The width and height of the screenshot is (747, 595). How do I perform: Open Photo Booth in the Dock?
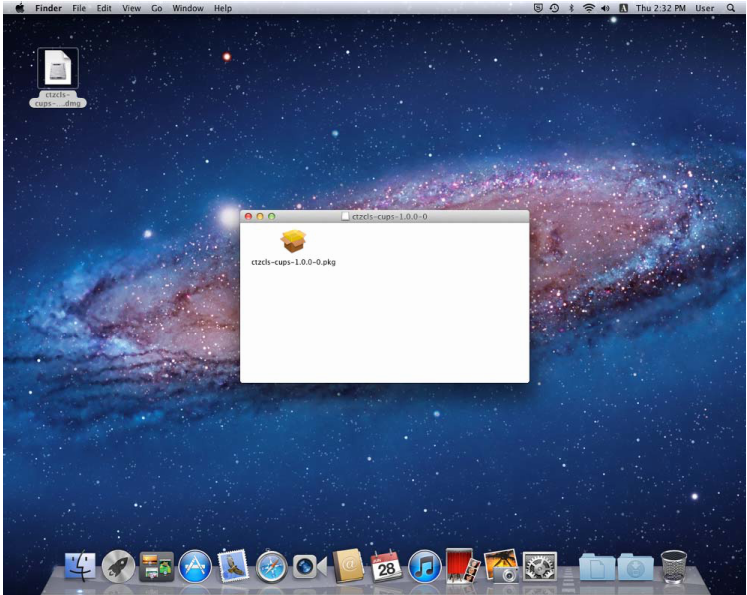point(463,566)
